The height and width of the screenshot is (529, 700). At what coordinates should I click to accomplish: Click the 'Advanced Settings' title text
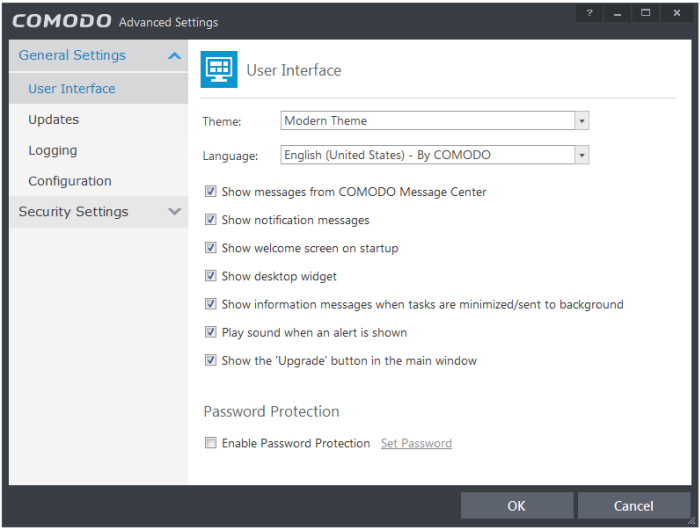pos(168,22)
